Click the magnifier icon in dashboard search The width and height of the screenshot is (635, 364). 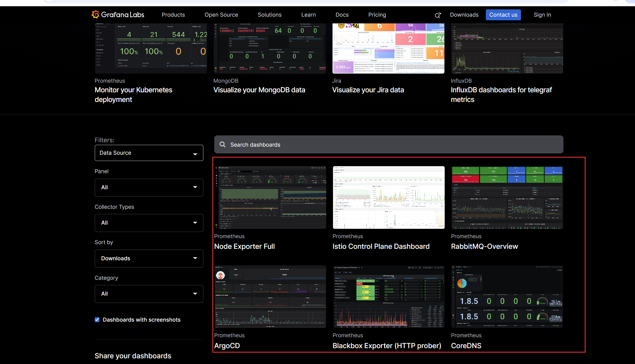tap(223, 145)
